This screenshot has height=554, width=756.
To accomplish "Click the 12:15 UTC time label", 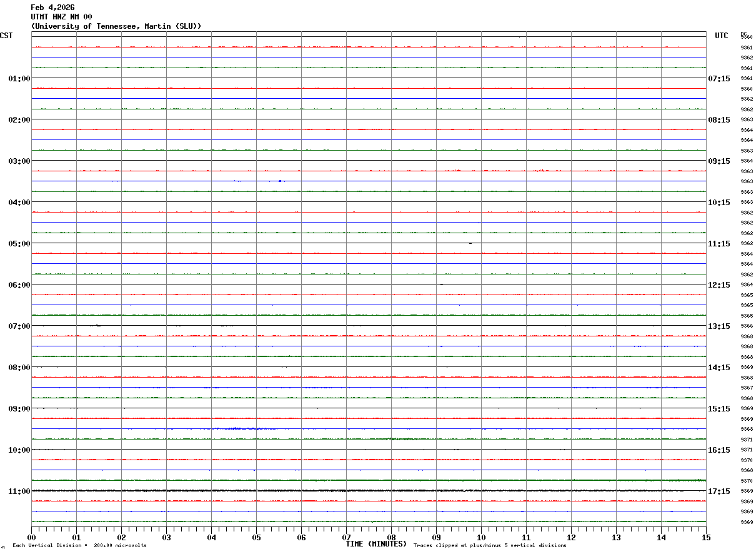I will click(x=719, y=285).
